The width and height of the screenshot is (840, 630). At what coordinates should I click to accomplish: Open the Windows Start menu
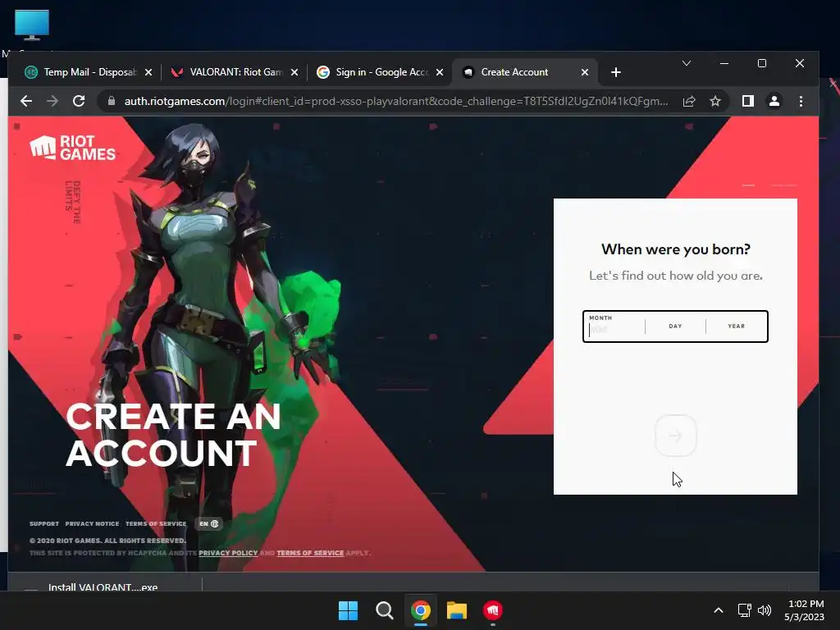coord(348,610)
